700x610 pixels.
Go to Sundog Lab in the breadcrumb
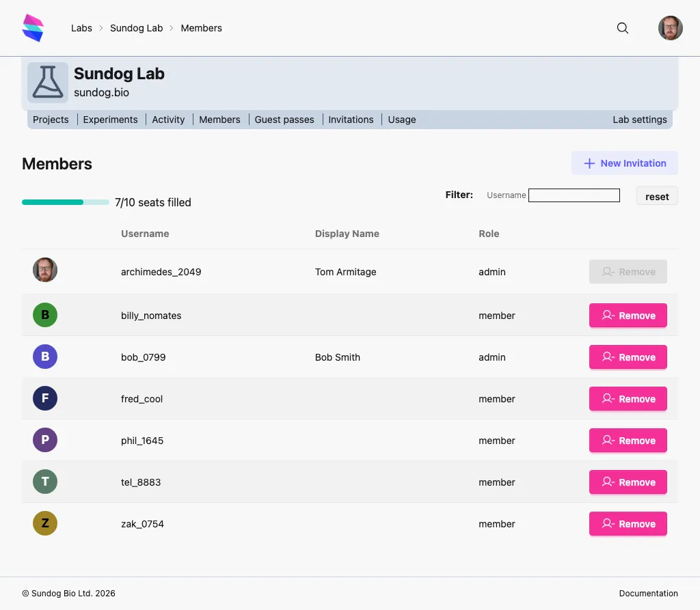coord(136,28)
